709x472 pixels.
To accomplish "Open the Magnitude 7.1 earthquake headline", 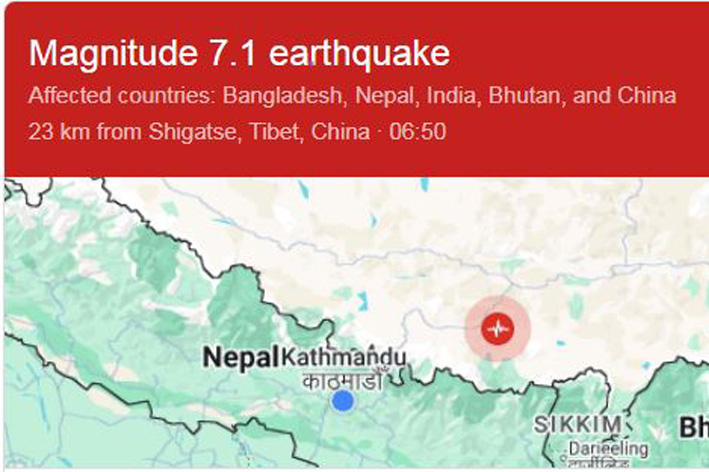I will [239, 54].
